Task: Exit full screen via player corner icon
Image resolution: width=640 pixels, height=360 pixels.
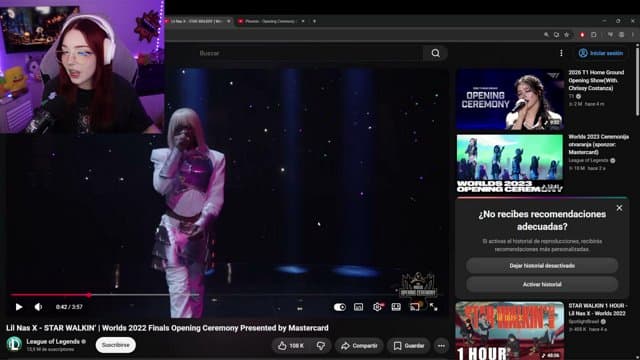Action: (x=433, y=307)
